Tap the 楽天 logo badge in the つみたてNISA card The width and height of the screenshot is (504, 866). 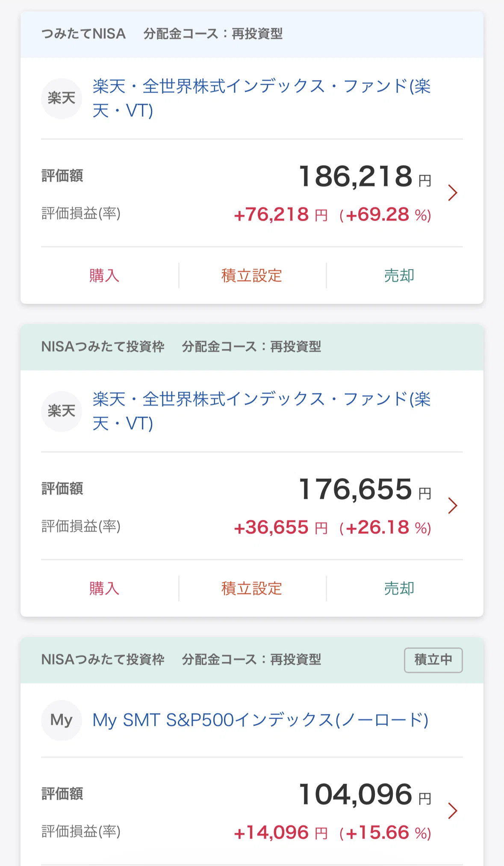click(x=62, y=98)
